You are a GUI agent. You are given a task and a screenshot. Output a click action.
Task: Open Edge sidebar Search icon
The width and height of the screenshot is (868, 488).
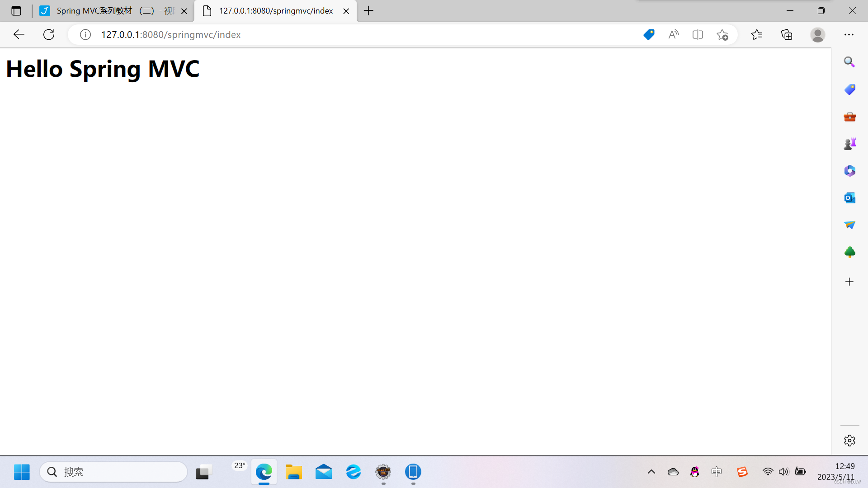[x=849, y=62]
